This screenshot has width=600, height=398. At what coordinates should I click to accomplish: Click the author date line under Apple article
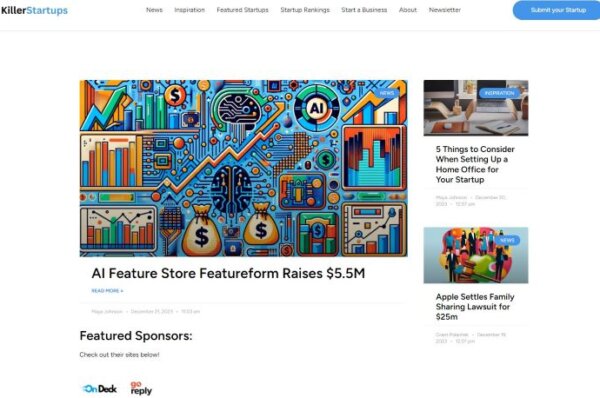coord(471,338)
